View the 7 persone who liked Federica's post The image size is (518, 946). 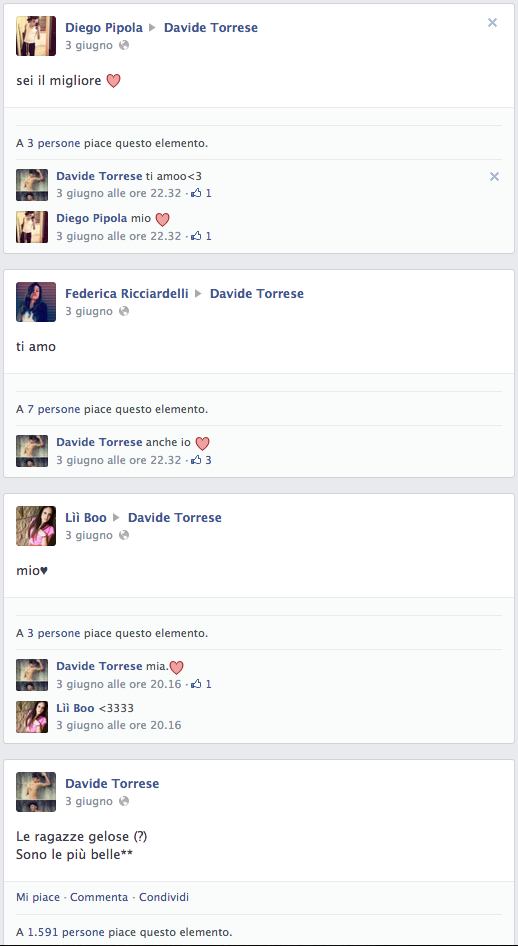point(54,409)
